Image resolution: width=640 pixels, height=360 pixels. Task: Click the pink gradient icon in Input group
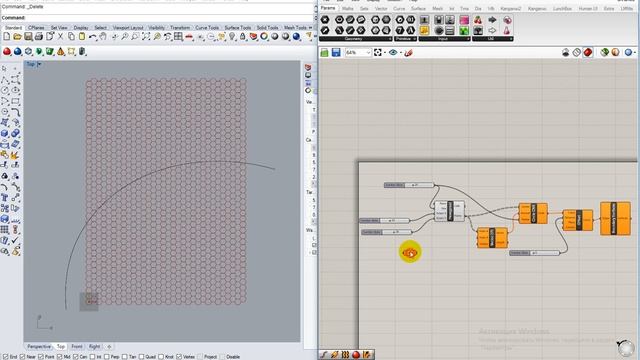tap(464, 20)
